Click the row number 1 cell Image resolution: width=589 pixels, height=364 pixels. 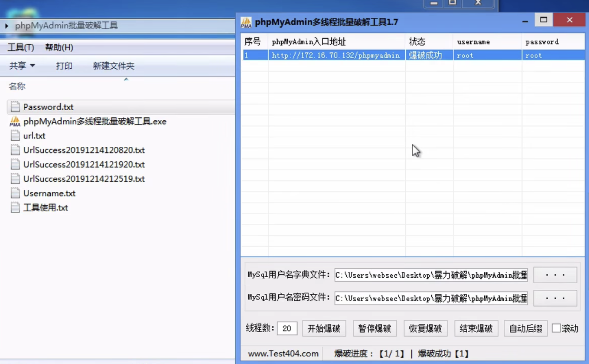pos(255,56)
